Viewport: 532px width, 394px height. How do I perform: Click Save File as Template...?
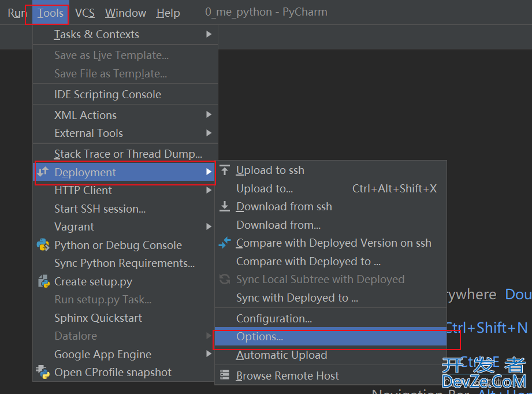[125, 73]
